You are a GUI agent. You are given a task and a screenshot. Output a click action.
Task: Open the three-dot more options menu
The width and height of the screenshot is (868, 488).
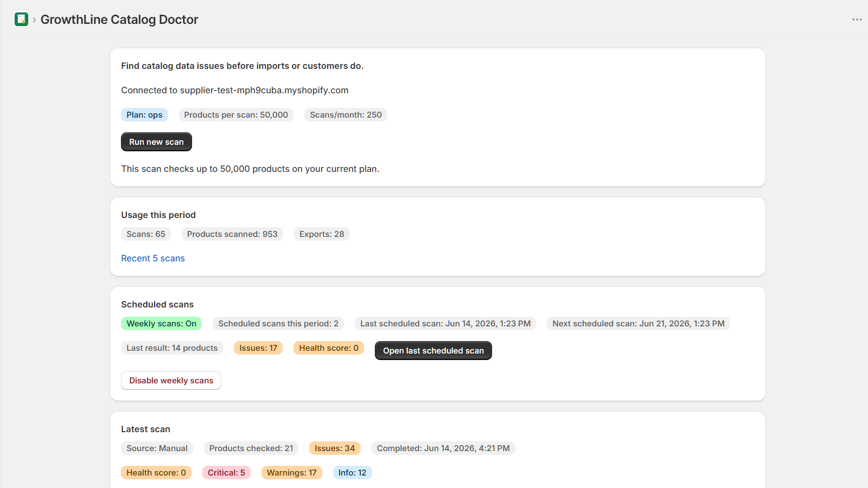tap(857, 20)
